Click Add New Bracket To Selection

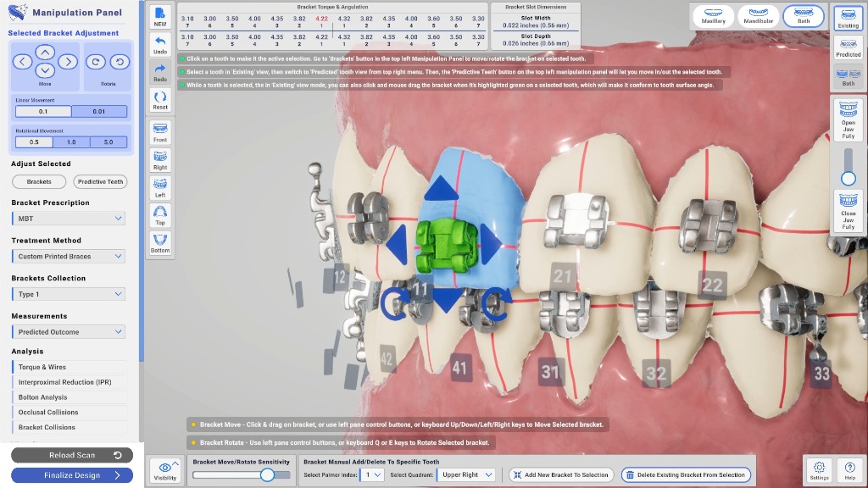[x=559, y=474]
